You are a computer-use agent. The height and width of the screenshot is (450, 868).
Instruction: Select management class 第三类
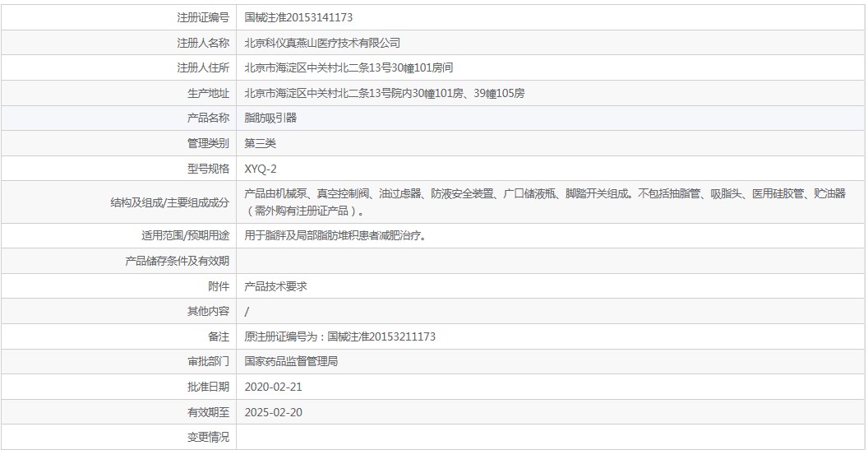261,143
